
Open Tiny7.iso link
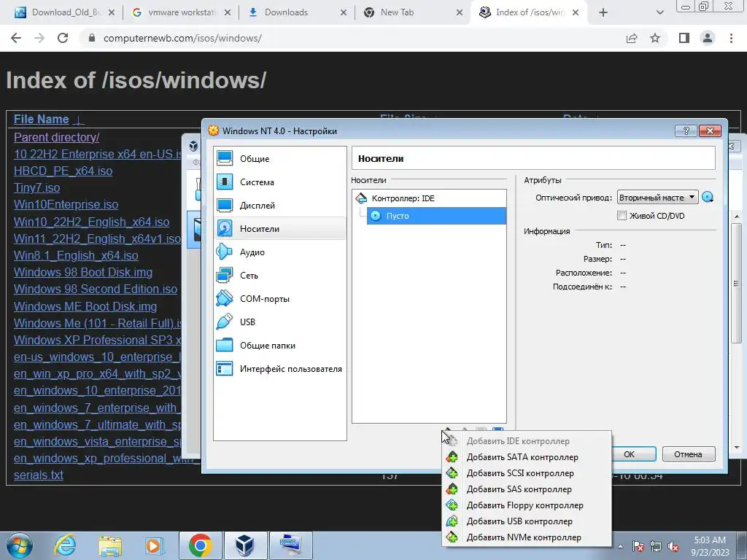[x=36, y=187]
